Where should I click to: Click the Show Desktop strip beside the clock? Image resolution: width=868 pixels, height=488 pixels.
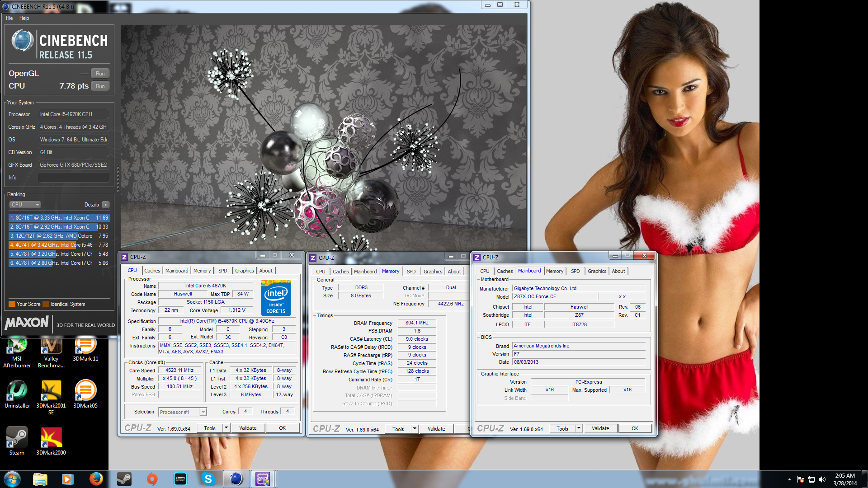pos(864,479)
